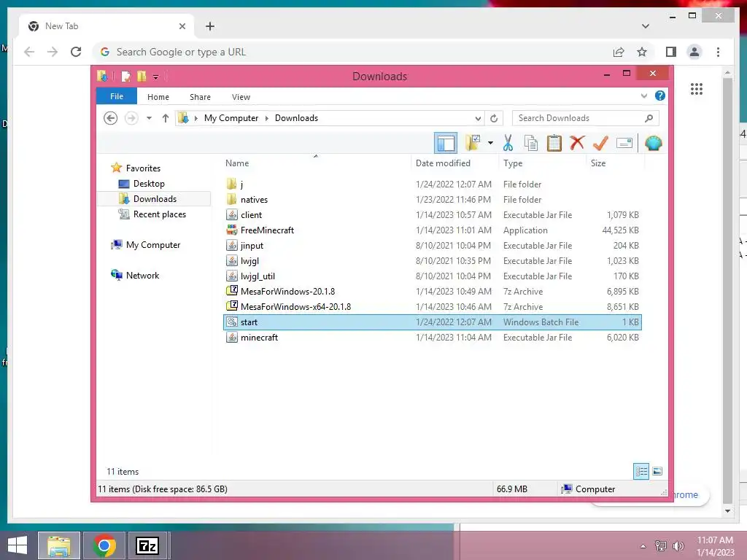Click the Search Downloads field
Image resolution: width=747 pixels, height=560 pixels.
tap(586, 118)
